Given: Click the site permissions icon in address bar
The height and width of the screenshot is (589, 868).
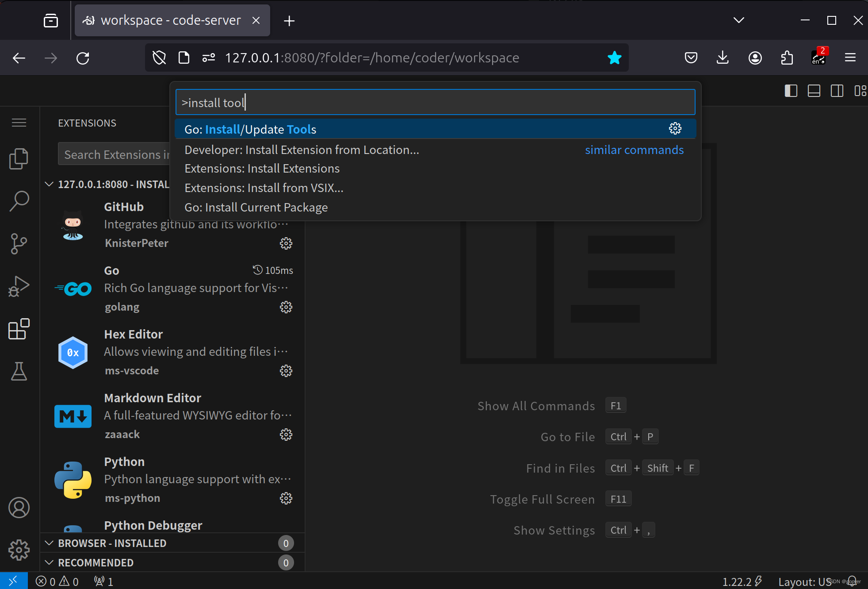Looking at the screenshot, I should (x=209, y=58).
